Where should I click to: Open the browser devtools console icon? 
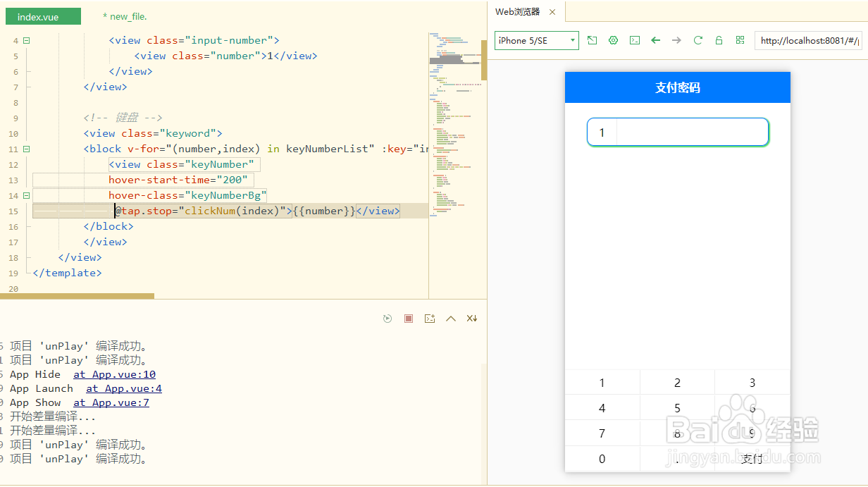pos(634,40)
